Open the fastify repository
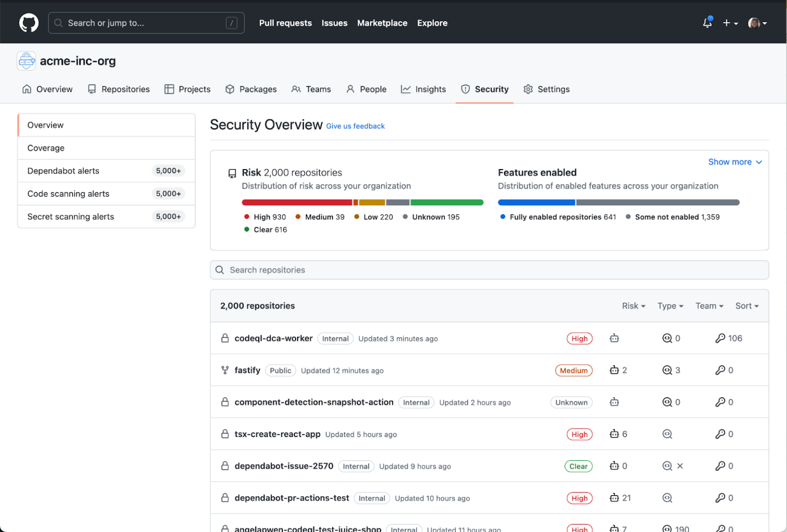This screenshot has width=787, height=532. click(247, 370)
